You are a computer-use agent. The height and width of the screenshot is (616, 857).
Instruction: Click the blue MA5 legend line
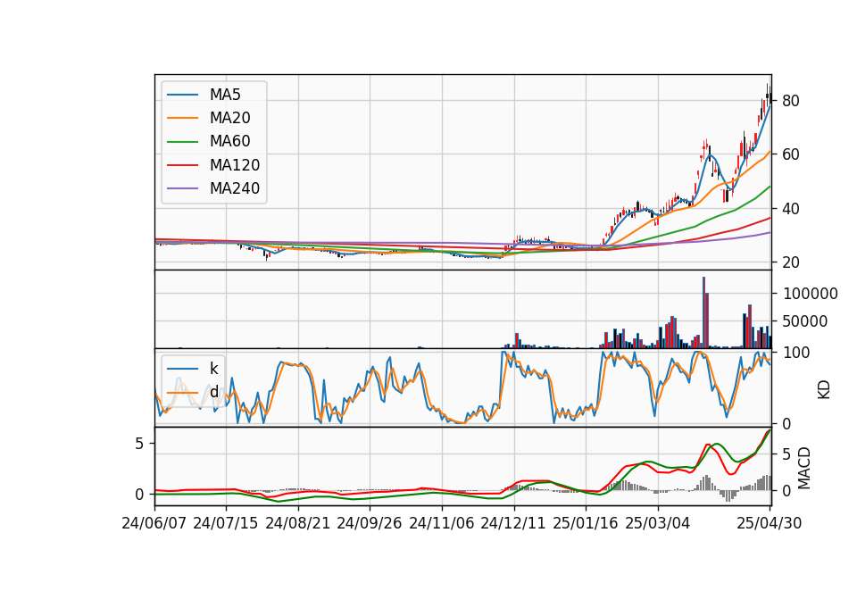point(182,96)
